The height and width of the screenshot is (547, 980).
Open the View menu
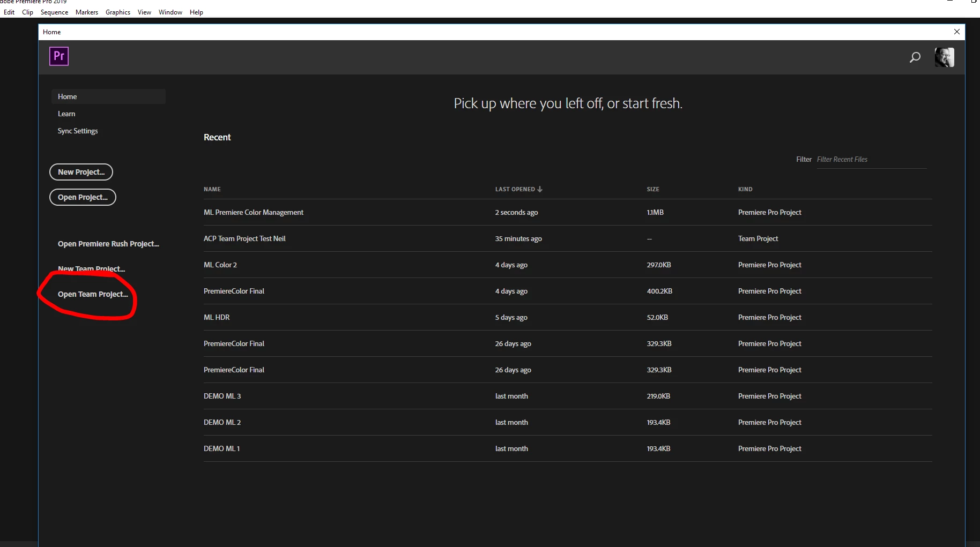(x=144, y=12)
